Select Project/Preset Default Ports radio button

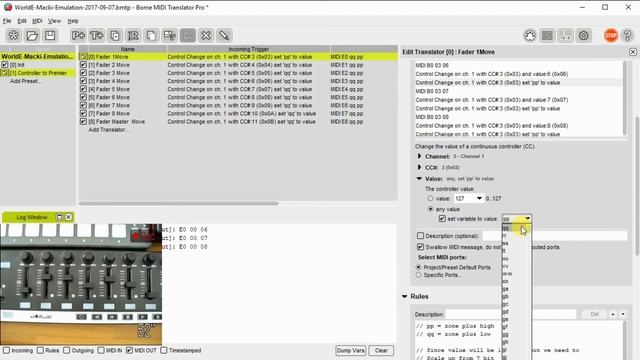pos(418,267)
